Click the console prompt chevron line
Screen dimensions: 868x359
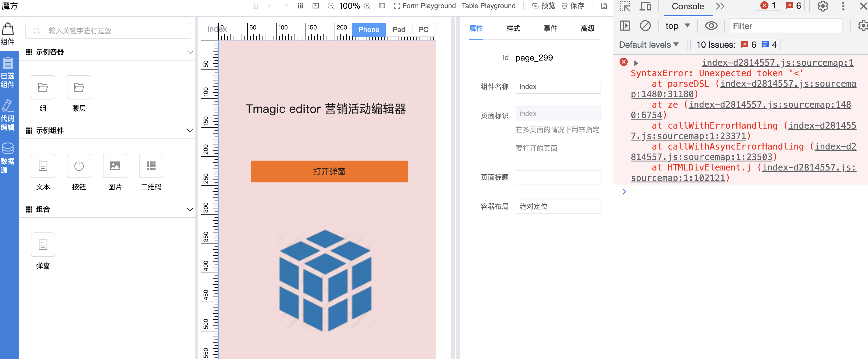(x=624, y=192)
